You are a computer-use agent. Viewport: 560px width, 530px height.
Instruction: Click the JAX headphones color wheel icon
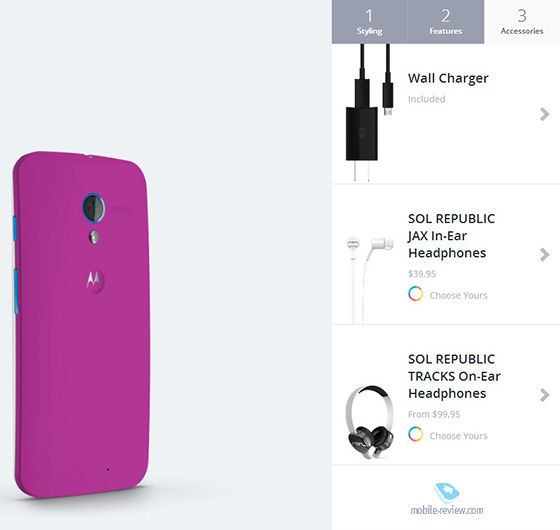pos(415,294)
